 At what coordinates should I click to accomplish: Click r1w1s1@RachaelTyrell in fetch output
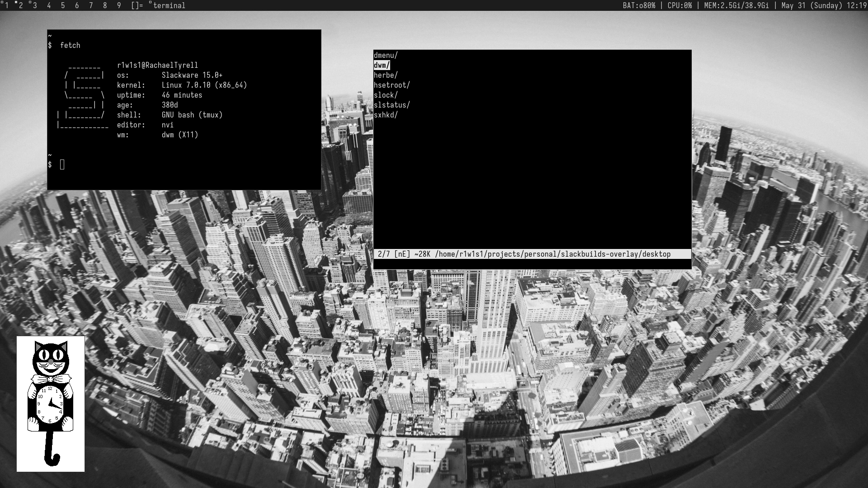[157, 65]
